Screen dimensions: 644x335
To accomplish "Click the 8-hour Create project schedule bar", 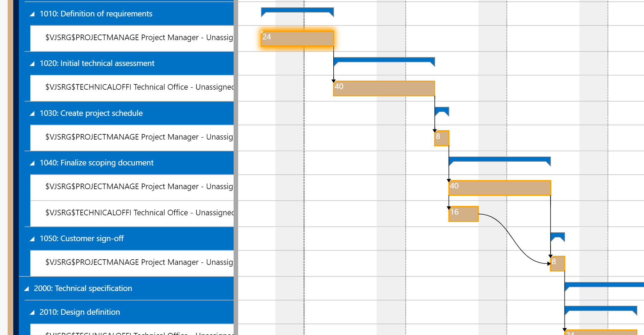I will [x=441, y=137].
